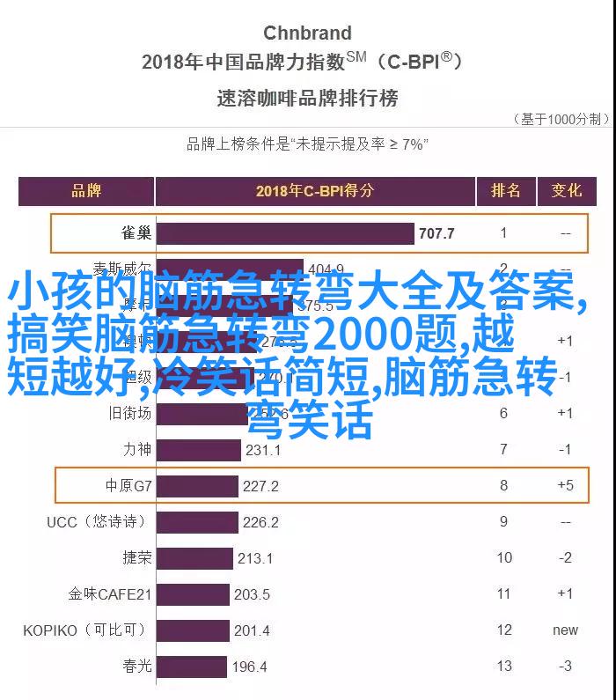Click the 2018年C-BPI得分 column header
The width and height of the screenshot is (616, 700).
(x=315, y=191)
